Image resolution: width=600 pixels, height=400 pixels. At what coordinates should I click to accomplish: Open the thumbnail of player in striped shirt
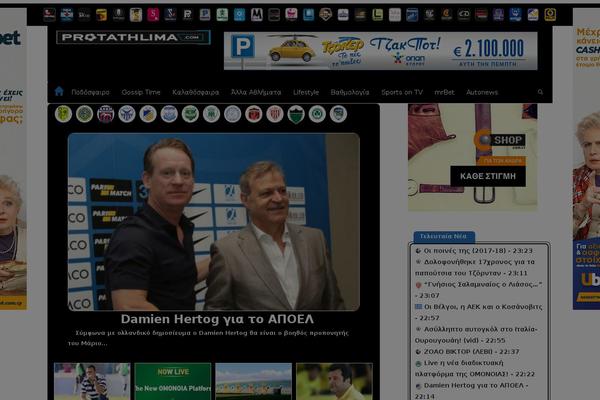coord(92,382)
